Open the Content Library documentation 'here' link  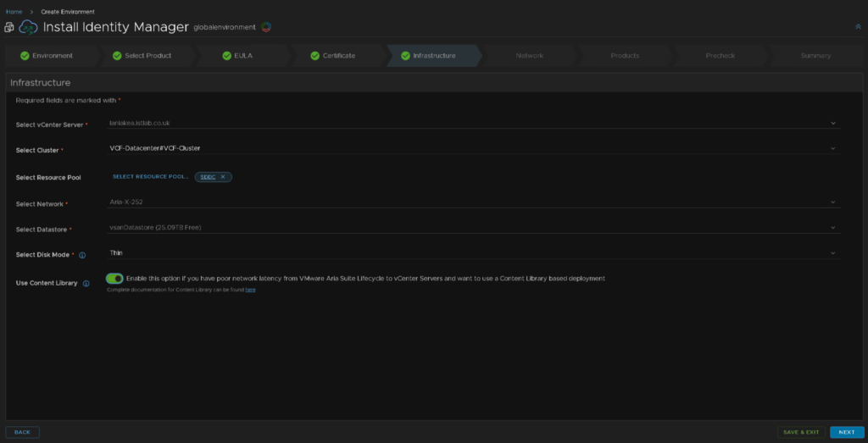click(x=250, y=290)
